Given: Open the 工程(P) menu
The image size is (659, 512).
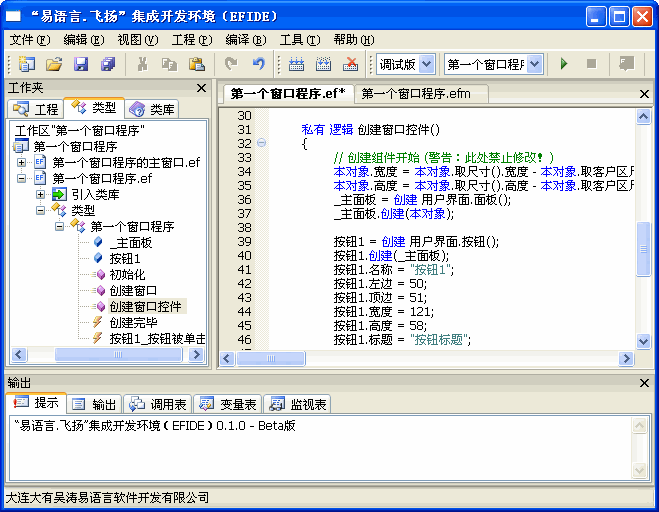Looking at the screenshot, I should tap(192, 40).
